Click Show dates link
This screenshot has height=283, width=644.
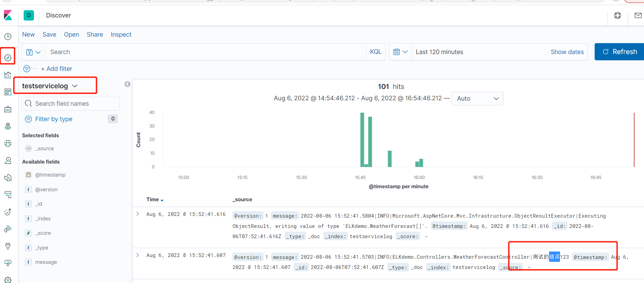567,52
